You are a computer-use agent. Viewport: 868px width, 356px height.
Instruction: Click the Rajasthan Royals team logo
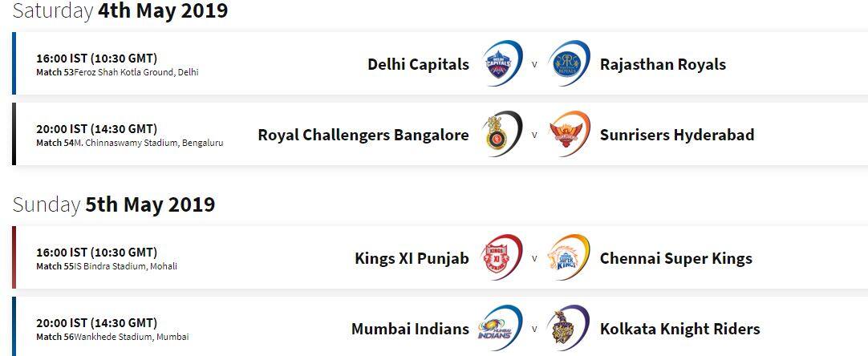coord(569,63)
